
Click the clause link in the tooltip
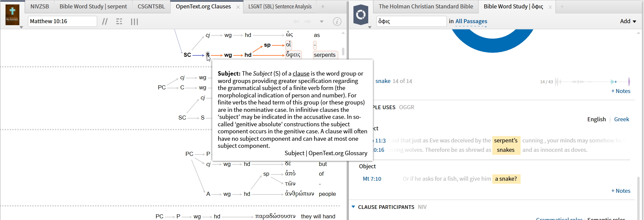[x=301, y=74]
